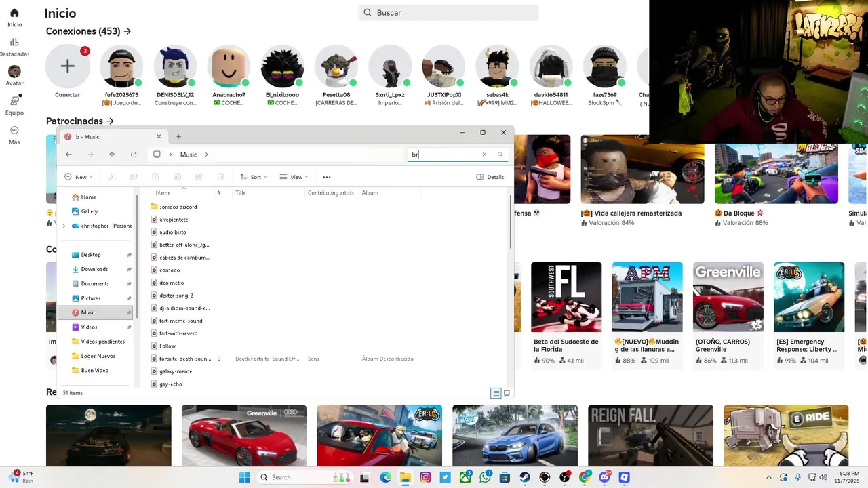Screen dimensions: 868x488
Task: Add a new File Explorer tab
Action: (179, 136)
